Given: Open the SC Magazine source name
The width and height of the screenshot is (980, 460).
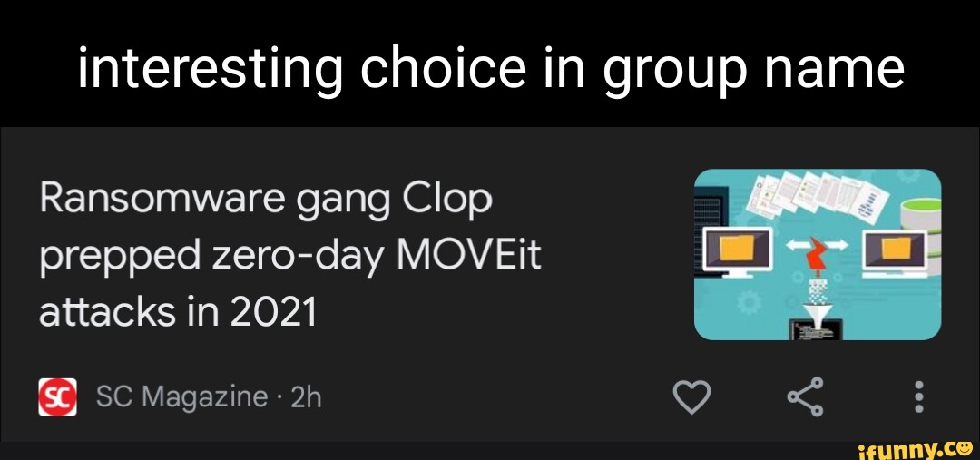Looking at the screenshot, I should coord(181,396).
